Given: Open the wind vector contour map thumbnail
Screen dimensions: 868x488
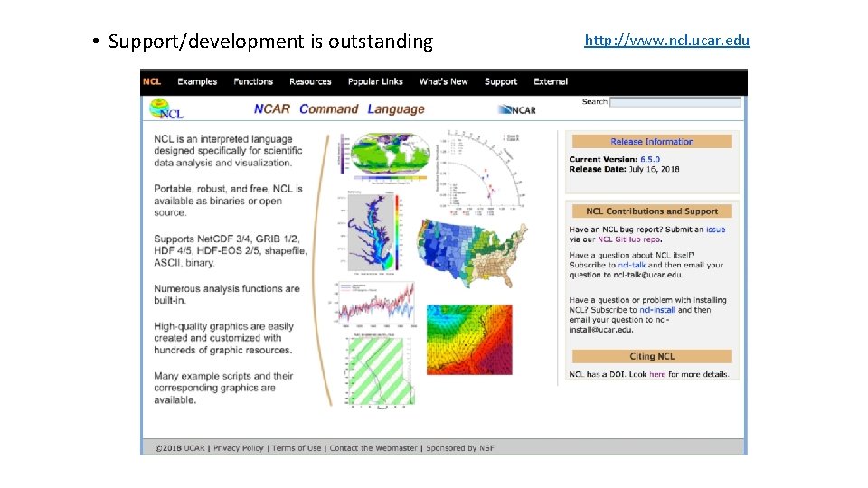Looking at the screenshot, I should pyautogui.click(x=469, y=340).
